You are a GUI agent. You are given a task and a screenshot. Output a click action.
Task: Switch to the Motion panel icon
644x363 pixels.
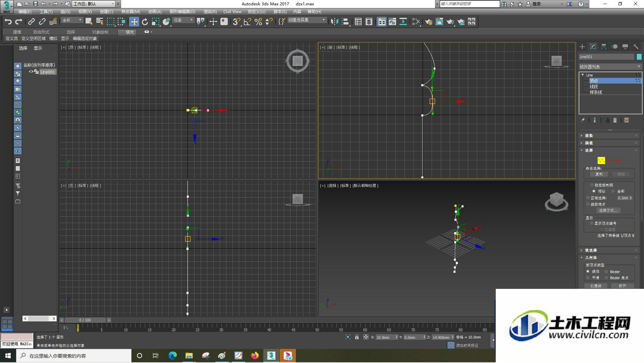(x=614, y=47)
